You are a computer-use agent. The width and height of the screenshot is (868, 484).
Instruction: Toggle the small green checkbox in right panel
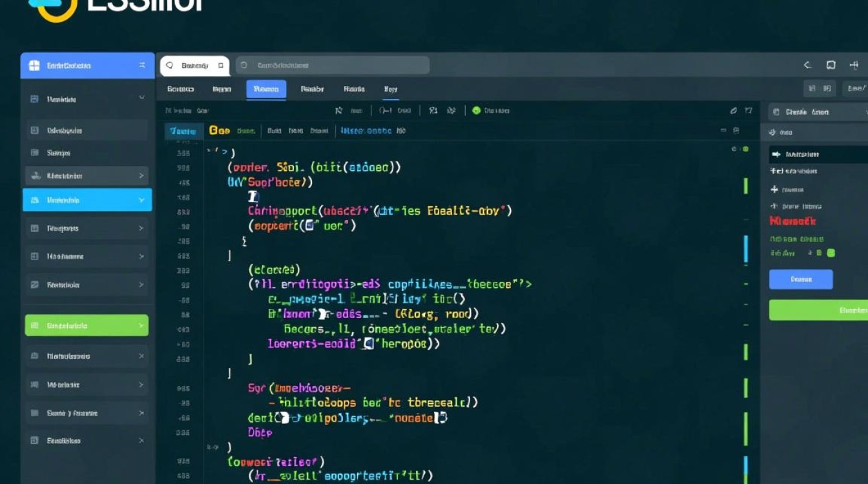tap(831, 253)
